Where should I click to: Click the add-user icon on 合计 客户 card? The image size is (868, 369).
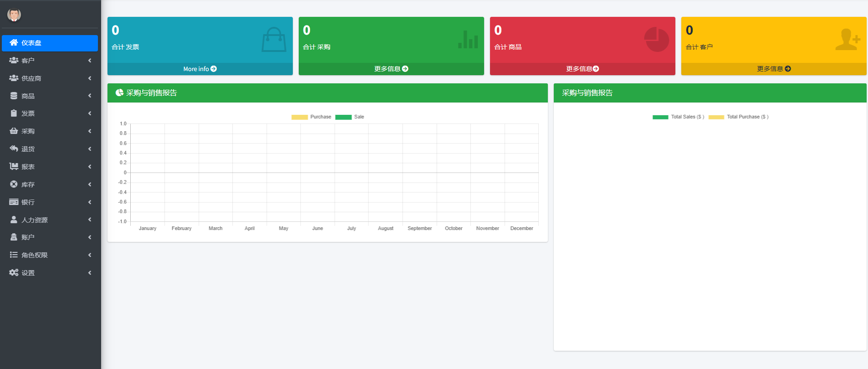847,40
